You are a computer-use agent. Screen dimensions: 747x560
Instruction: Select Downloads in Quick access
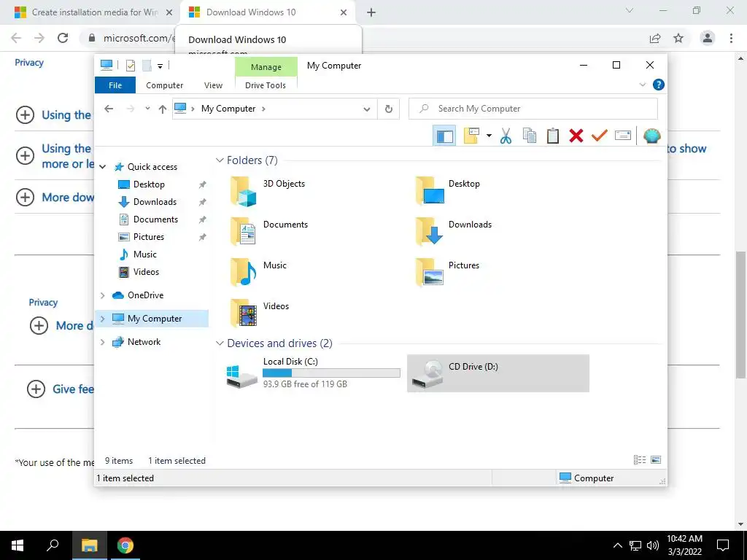[x=155, y=202]
